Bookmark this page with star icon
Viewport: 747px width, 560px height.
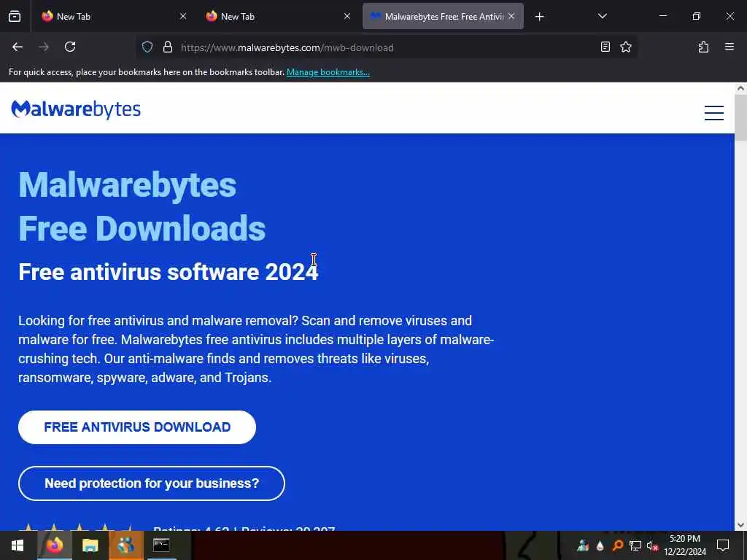click(625, 47)
